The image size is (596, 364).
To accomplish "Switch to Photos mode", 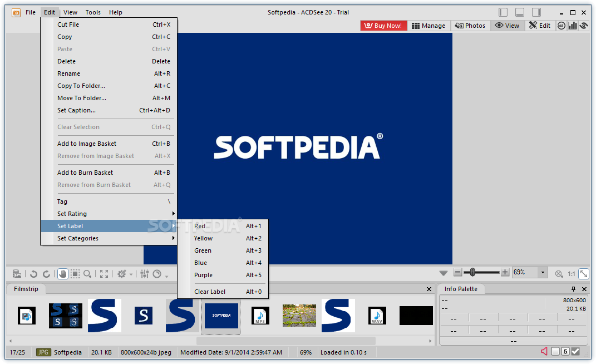I will [470, 26].
